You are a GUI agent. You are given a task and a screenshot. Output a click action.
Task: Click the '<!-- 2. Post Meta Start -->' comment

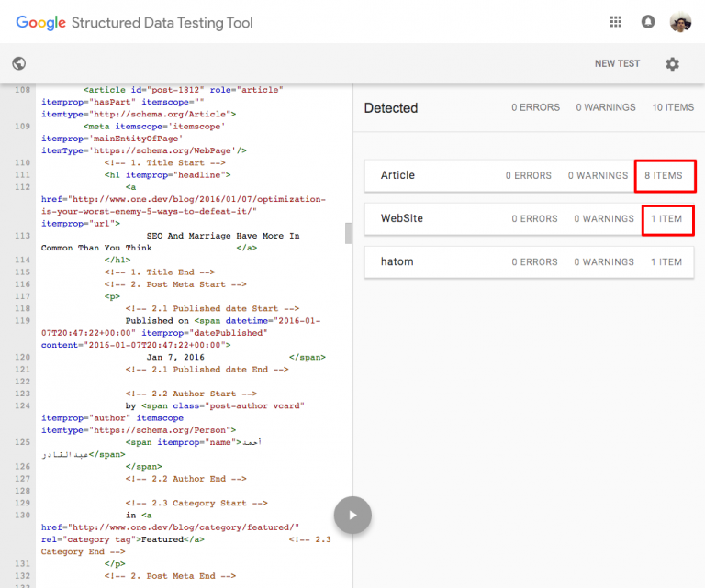175,284
